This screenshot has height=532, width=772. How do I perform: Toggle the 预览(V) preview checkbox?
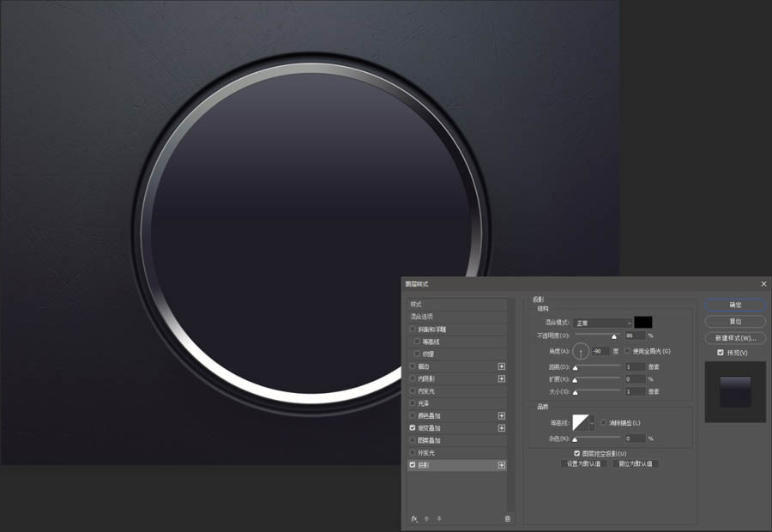(x=721, y=353)
